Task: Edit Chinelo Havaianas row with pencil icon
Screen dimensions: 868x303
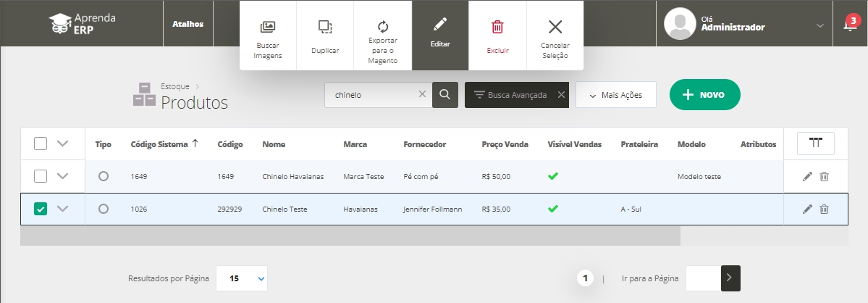Action: coord(807,176)
